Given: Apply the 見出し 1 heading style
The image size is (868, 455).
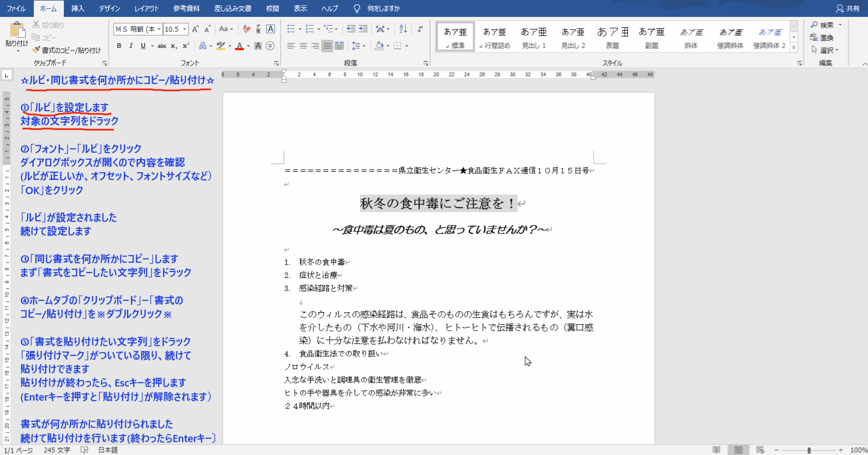Looking at the screenshot, I should coord(534,37).
